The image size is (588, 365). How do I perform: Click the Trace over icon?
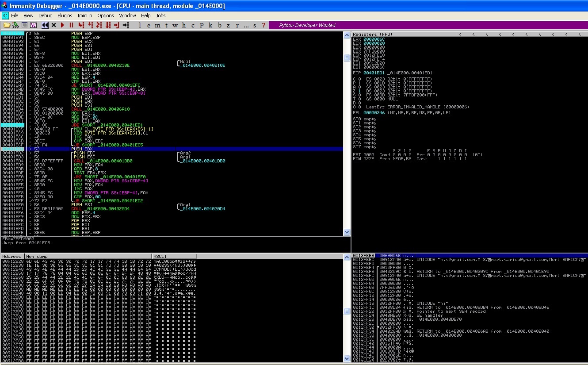coord(108,25)
